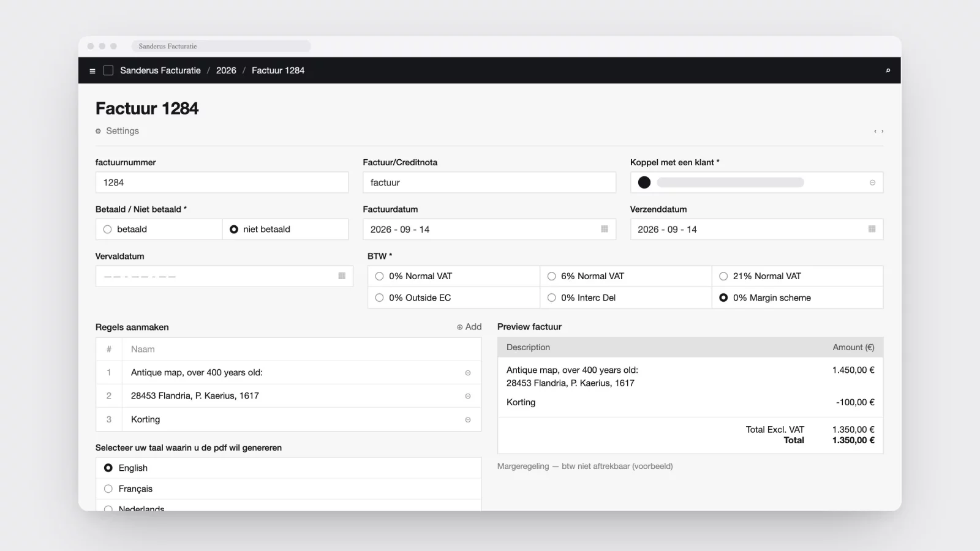The width and height of the screenshot is (980, 551).
Task: Choose the 0% Normal VAT option
Action: pos(453,276)
